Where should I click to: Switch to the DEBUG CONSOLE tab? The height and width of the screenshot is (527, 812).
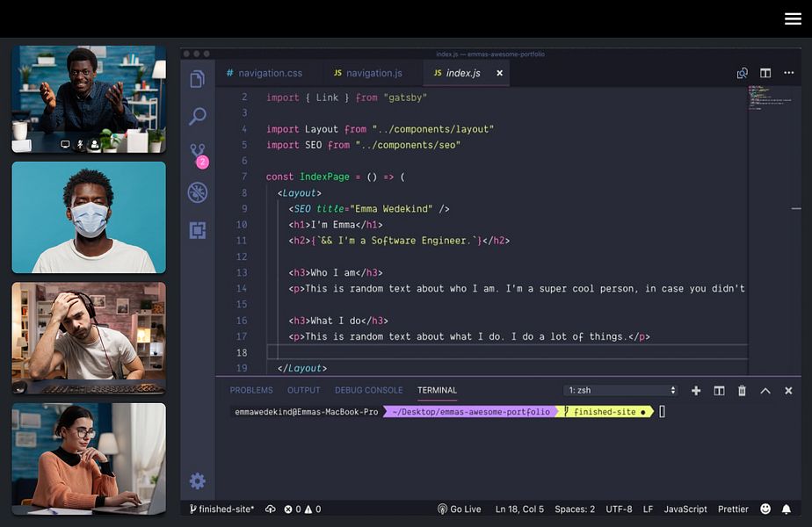tap(368, 390)
